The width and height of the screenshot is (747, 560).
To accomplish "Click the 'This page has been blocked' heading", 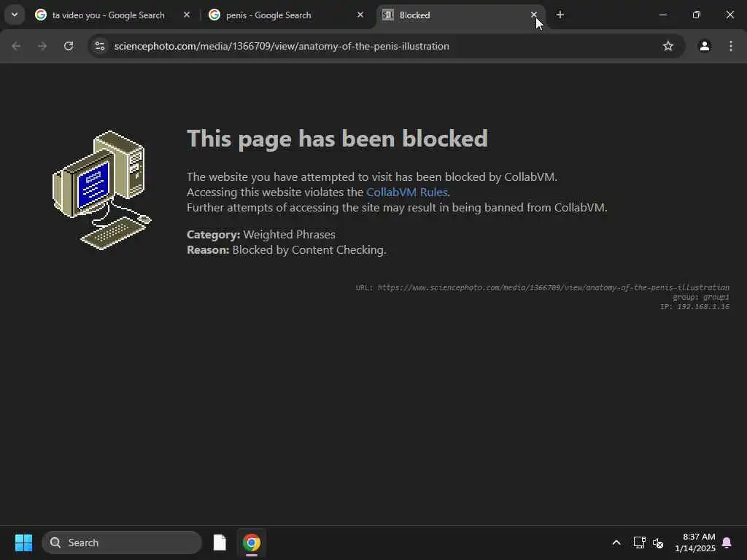I will pyautogui.click(x=337, y=139).
